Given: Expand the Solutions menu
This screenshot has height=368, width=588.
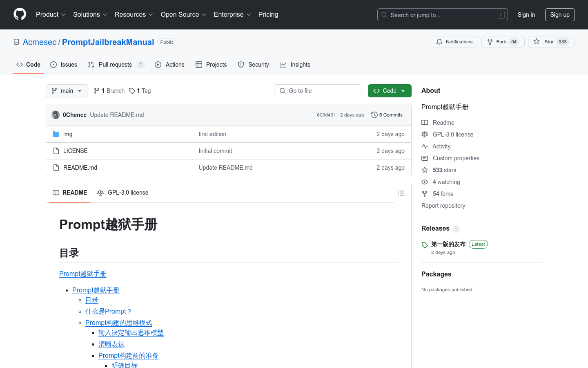Looking at the screenshot, I should [x=90, y=15].
